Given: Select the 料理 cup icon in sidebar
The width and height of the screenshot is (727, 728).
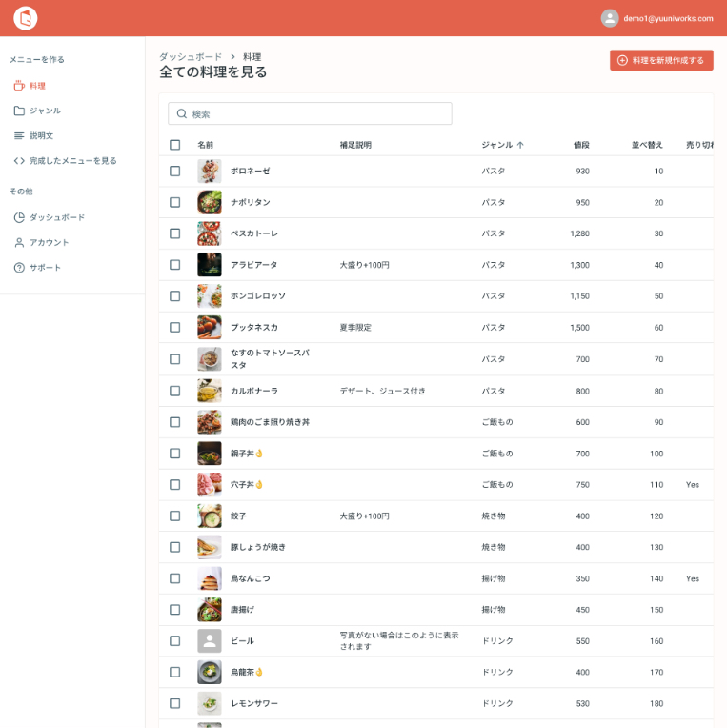Looking at the screenshot, I should [x=19, y=86].
